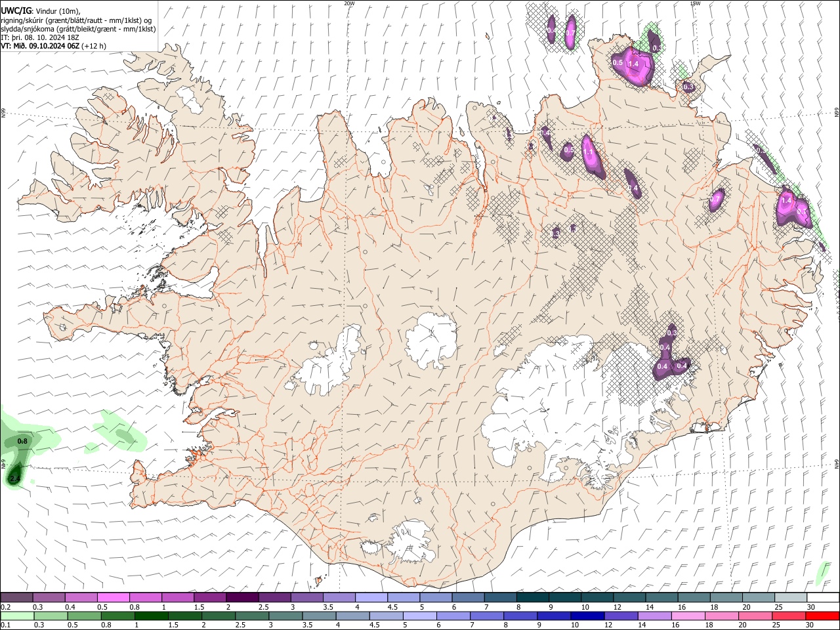Click the '1.4' value on the east coast
This screenshot has width=840, height=630.
coord(786,199)
